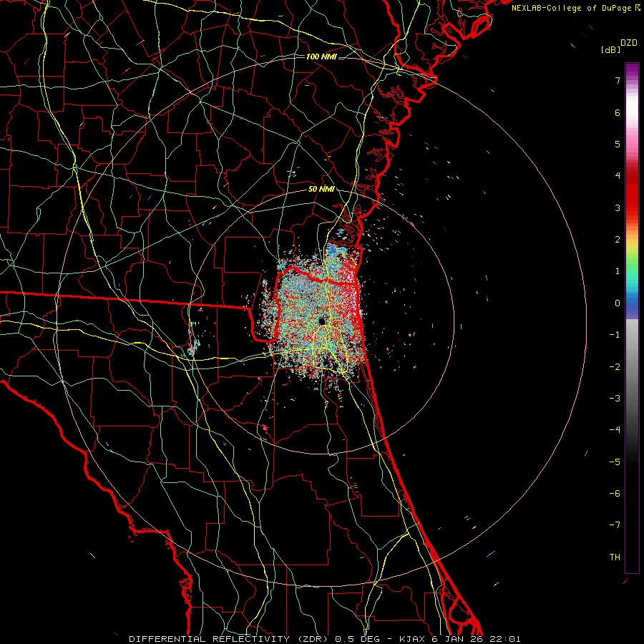This screenshot has height=644, width=644.
Task: Click the 7 value on colorbar scale
Action: pyautogui.click(x=618, y=80)
